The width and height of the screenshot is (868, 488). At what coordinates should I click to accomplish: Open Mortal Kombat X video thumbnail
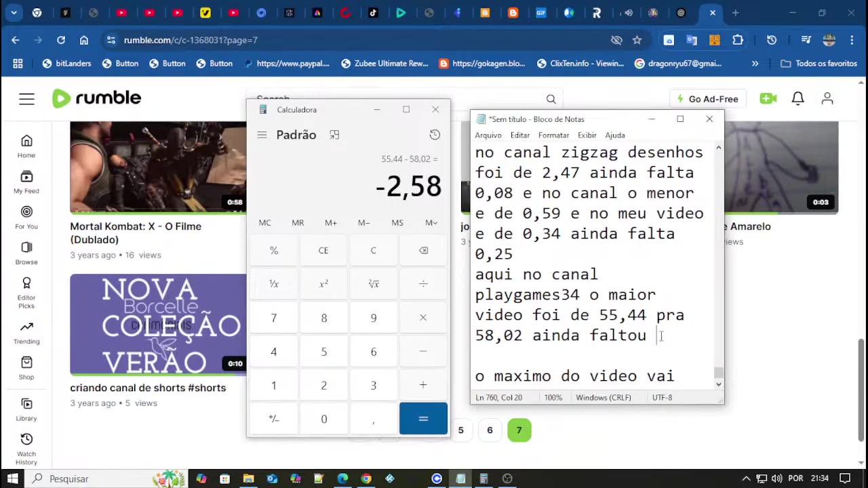158,167
